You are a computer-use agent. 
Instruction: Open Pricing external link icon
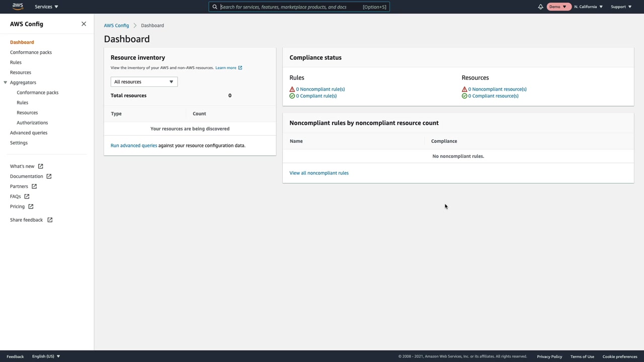pos(31,207)
